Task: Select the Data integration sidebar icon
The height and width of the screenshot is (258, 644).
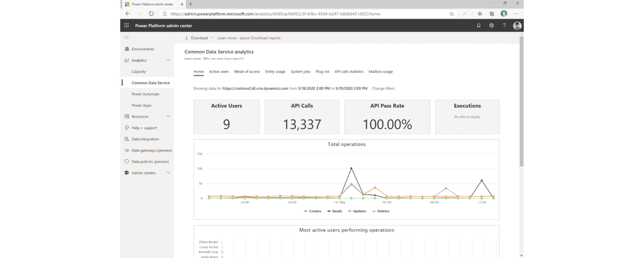Action: click(x=127, y=139)
